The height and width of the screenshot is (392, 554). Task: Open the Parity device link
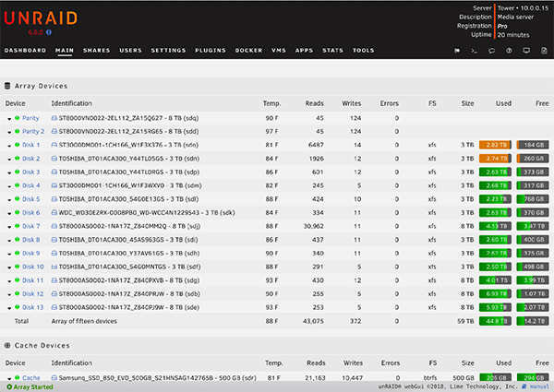(x=30, y=118)
